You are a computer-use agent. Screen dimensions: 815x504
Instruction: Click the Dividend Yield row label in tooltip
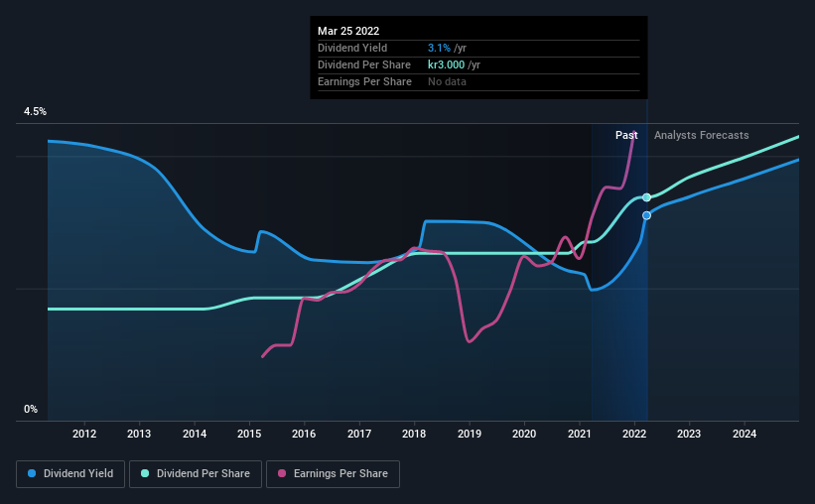(352, 48)
